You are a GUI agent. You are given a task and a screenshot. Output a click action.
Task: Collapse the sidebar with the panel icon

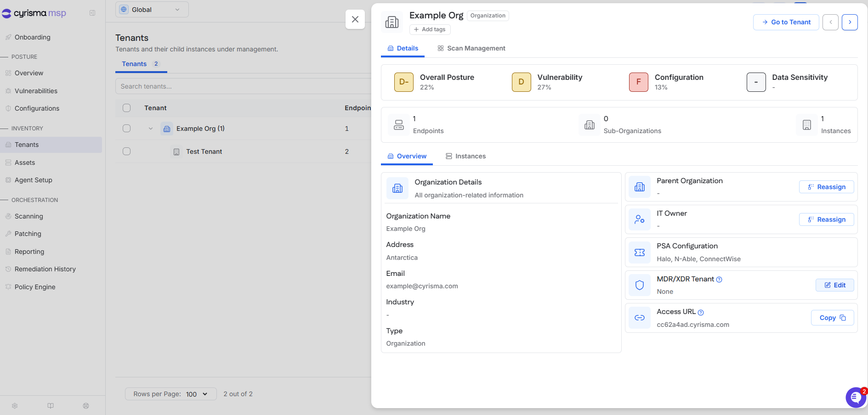pyautogui.click(x=92, y=13)
